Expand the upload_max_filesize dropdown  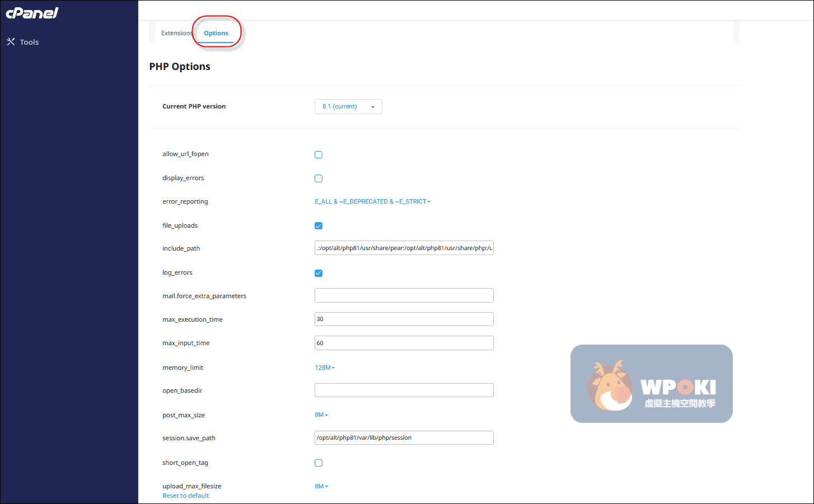click(x=321, y=487)
